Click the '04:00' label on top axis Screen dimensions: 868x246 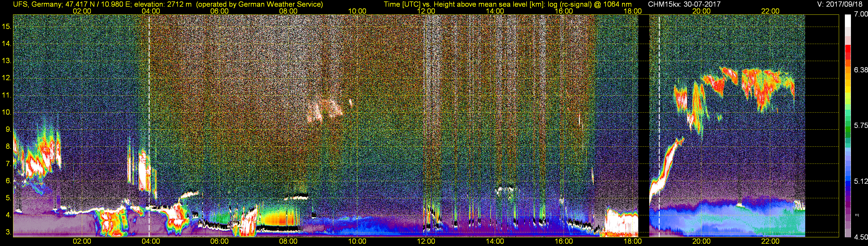(x=151, y=11)
